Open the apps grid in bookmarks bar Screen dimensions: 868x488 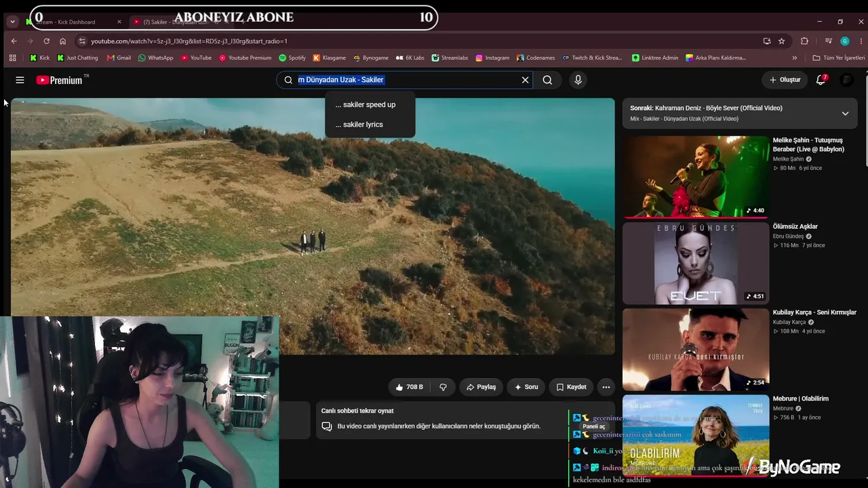point(12,58)
